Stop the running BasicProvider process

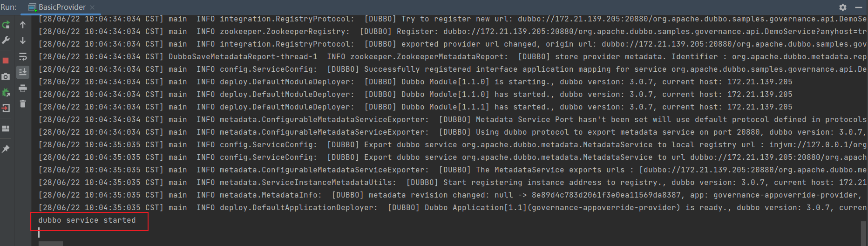6,61
